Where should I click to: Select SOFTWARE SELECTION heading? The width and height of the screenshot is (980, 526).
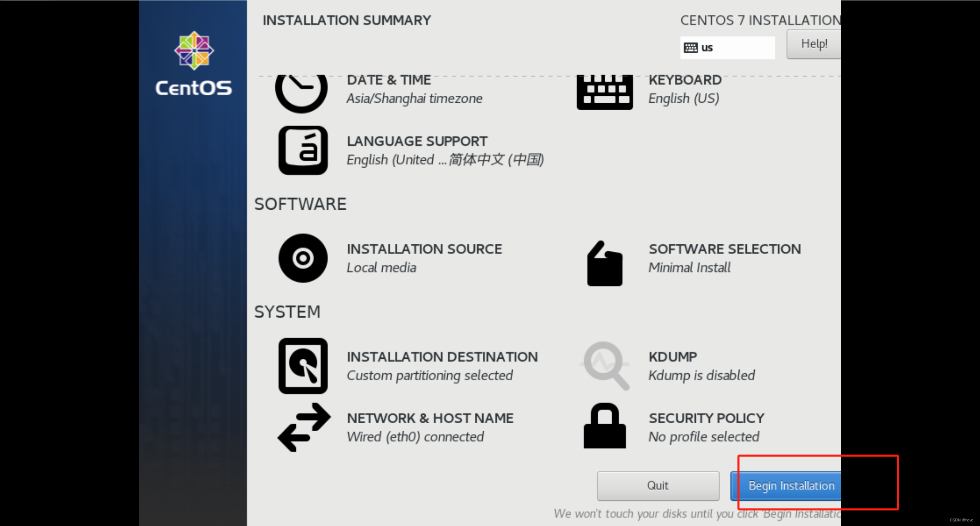pos(725,249)
